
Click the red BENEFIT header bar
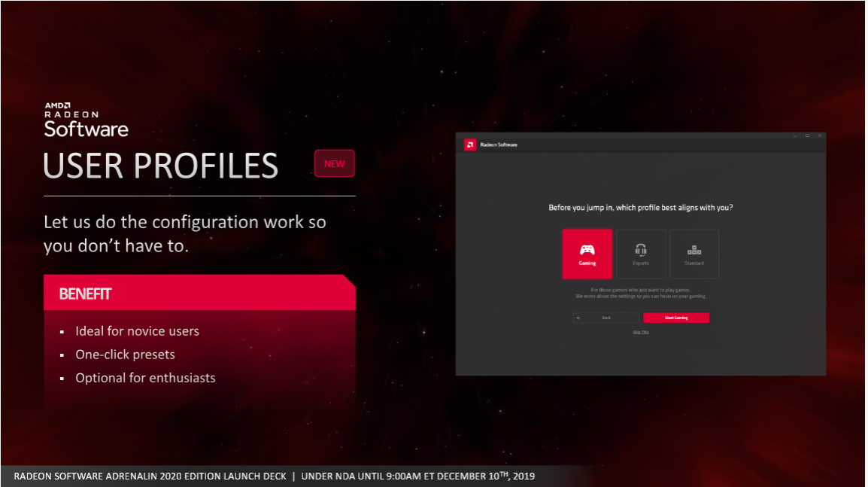coord(199,293)
